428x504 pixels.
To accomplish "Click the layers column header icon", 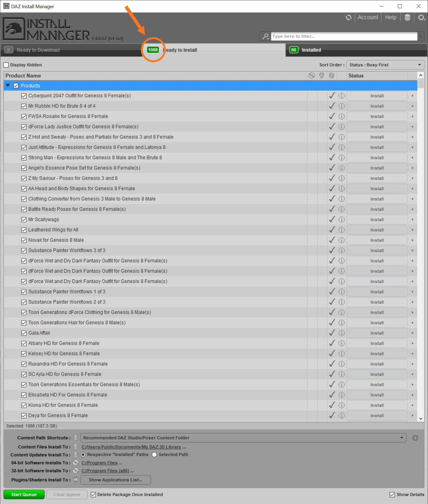I will tap(332, 76).
